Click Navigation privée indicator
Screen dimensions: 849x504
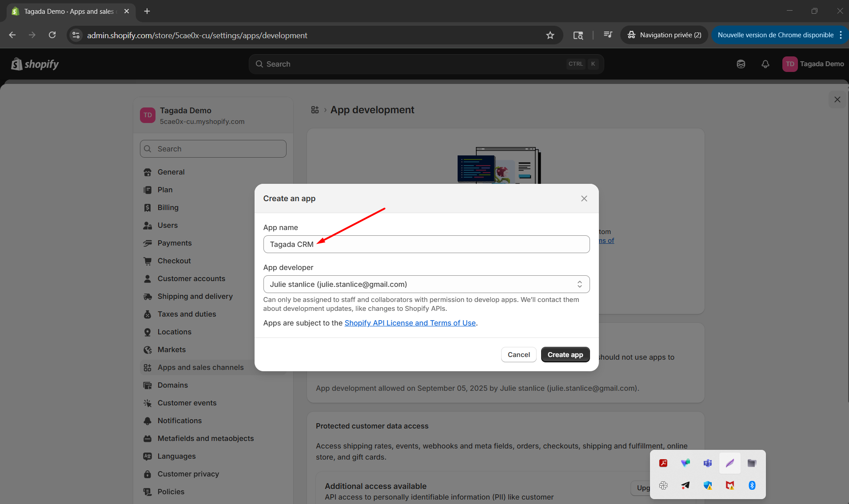coord(664,35)
